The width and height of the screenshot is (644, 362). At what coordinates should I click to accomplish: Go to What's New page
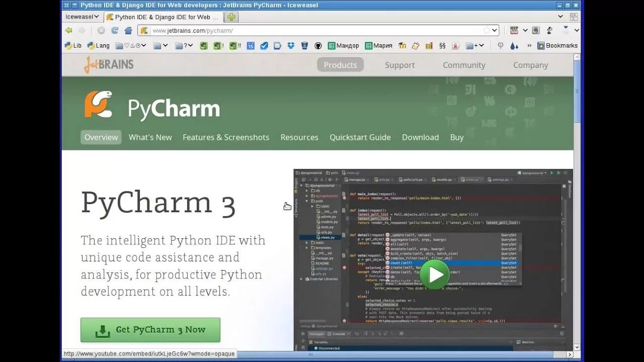pyautogui.click(x=150, y=137)
